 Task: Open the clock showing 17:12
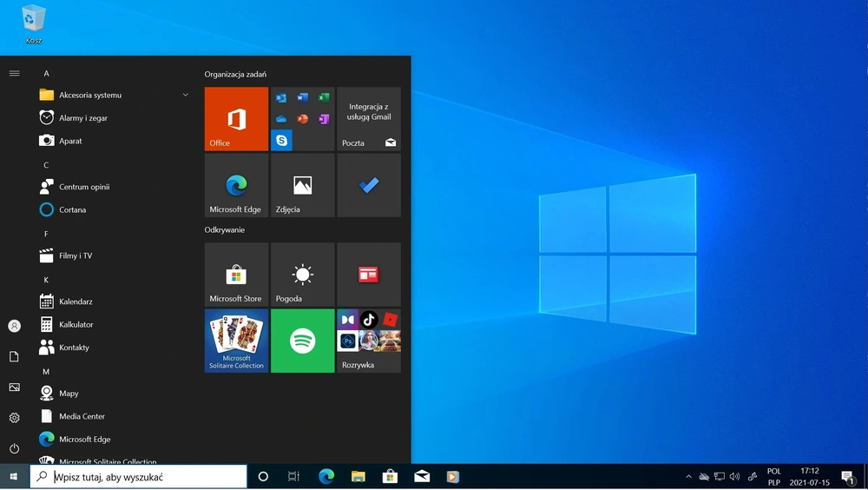[x=809, y=477]
